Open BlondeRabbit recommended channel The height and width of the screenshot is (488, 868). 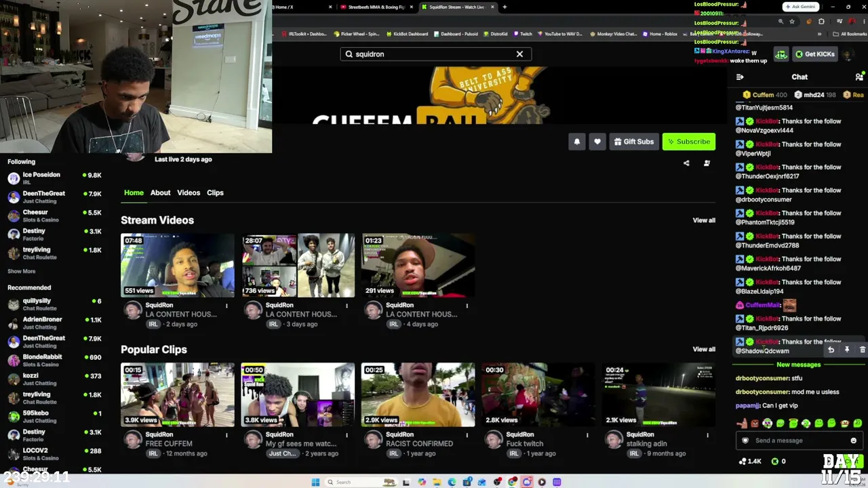pyautogui.click(x=54, y=361)
